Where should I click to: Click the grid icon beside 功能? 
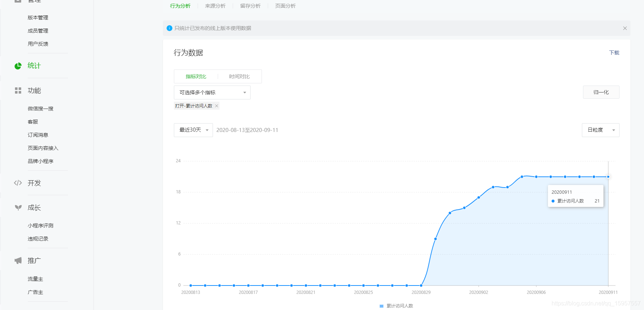pos(18,91)
